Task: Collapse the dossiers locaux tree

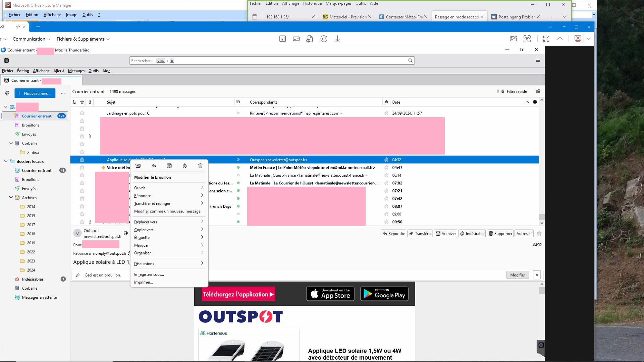Action: pos(6,161)
